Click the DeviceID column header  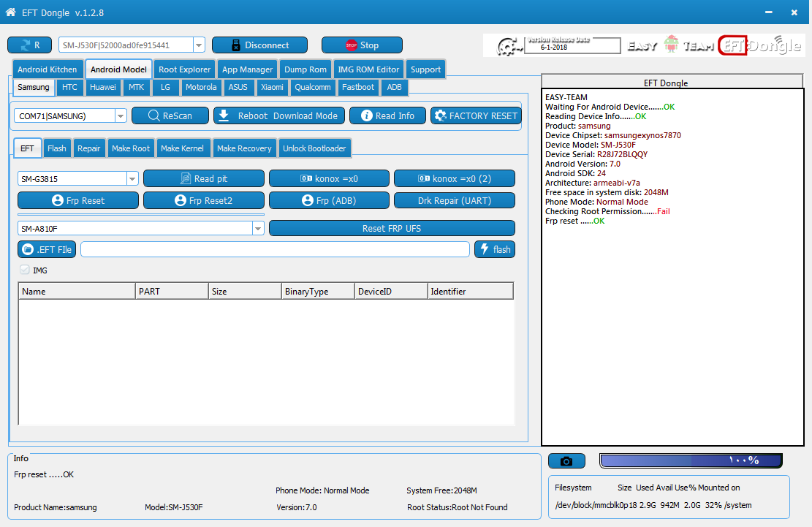(391, 292)
